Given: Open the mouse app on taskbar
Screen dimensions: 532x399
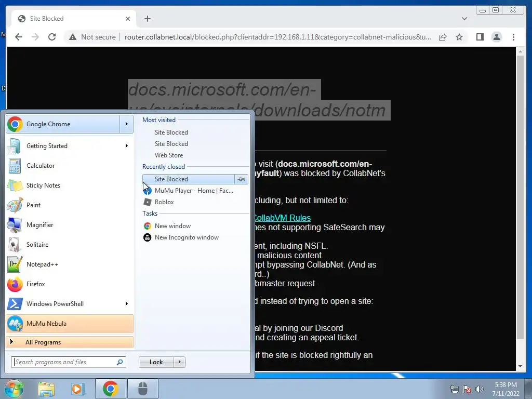Looking at the screenshot, I should pyautogui.click(x=143, y=389).
